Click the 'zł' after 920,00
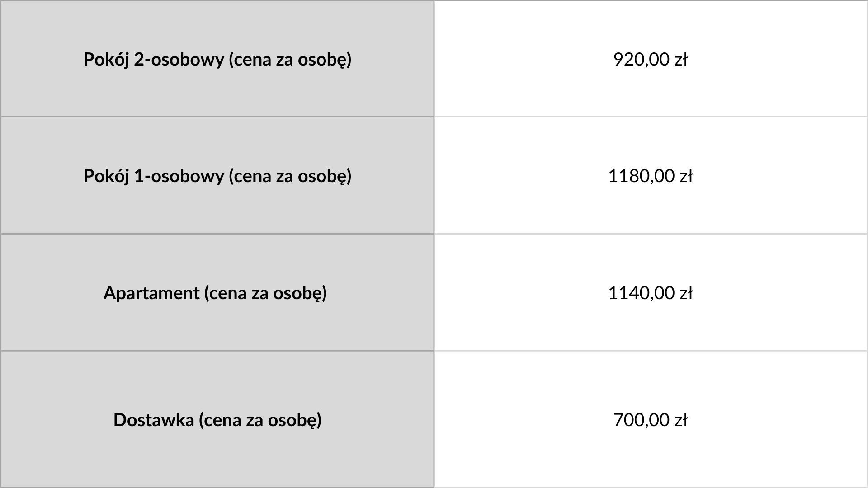Screen dimensions: 868x488 tap(681, 59)
